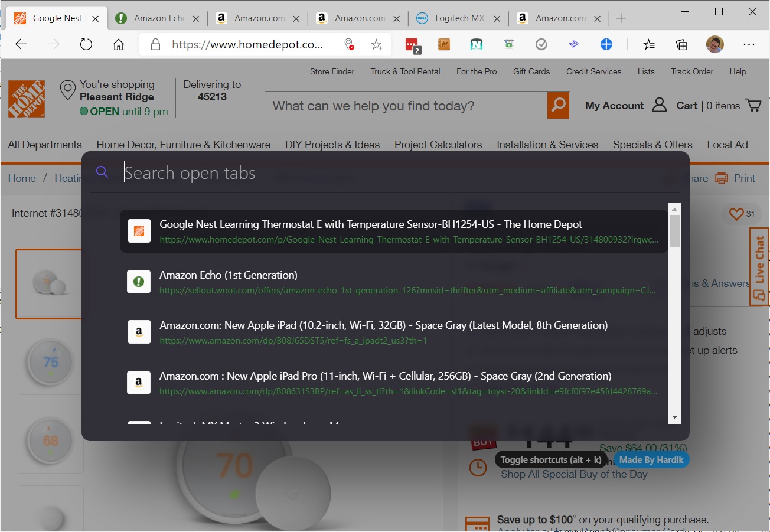Open a new browser tab

click(x=621, y=18)
